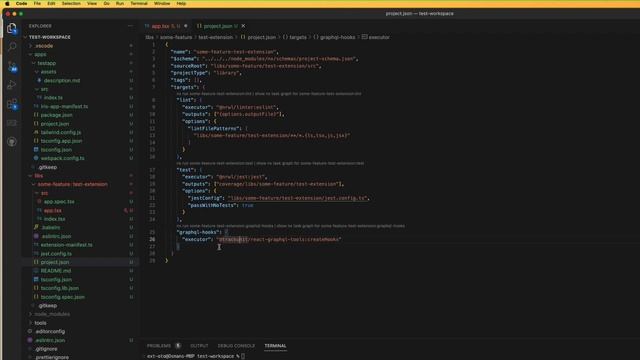Switch to the PROBLEMS panel tab

coord(159,346)
